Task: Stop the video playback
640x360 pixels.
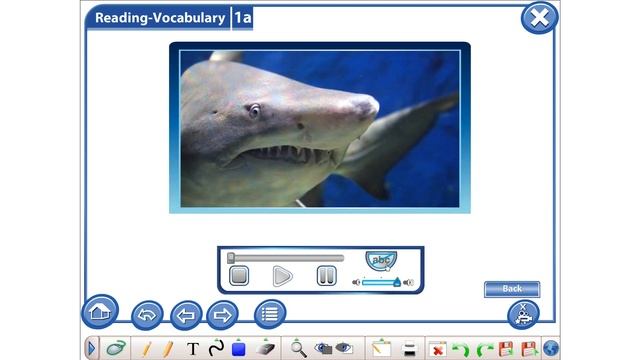Action: [239, 275]
